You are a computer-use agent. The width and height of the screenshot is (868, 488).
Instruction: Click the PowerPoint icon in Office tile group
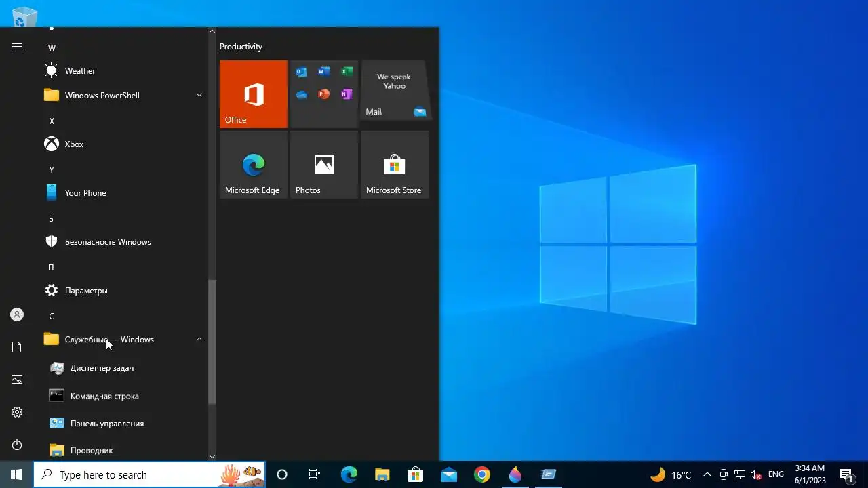coord(323,94)
